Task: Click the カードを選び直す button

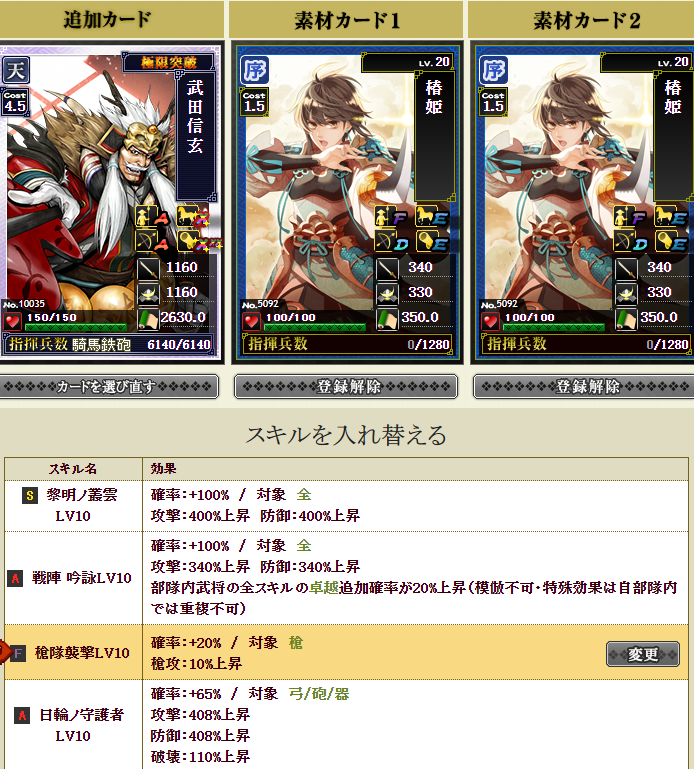Action: (108, 387)
